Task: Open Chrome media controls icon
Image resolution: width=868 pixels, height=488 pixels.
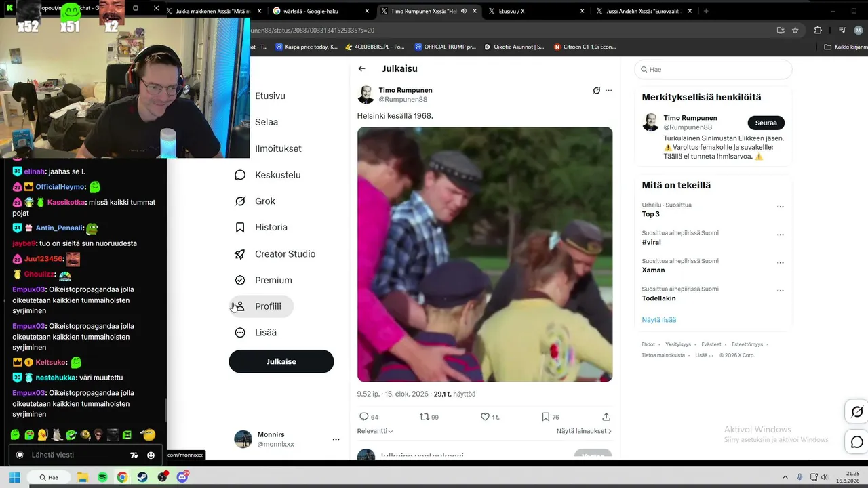Action: (842, 30)
